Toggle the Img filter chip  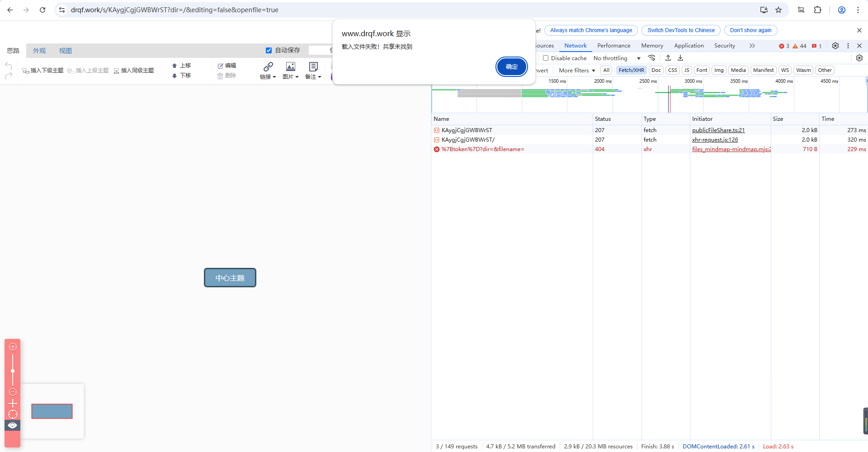tap(719, 70)
